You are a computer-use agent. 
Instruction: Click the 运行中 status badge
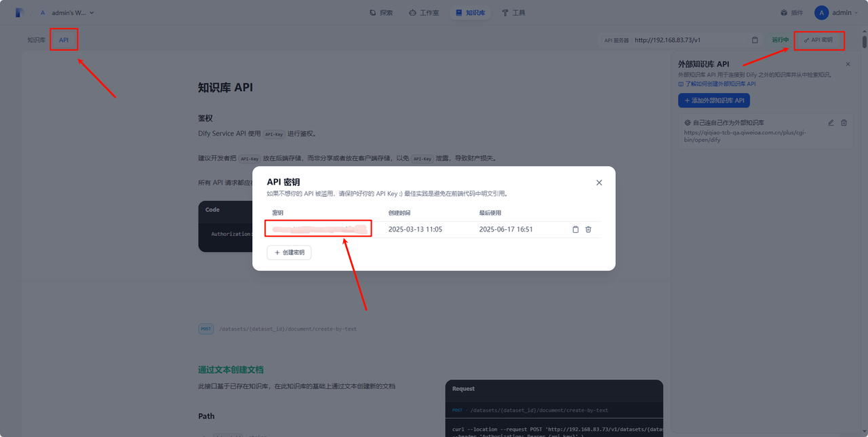coord(780,40)
